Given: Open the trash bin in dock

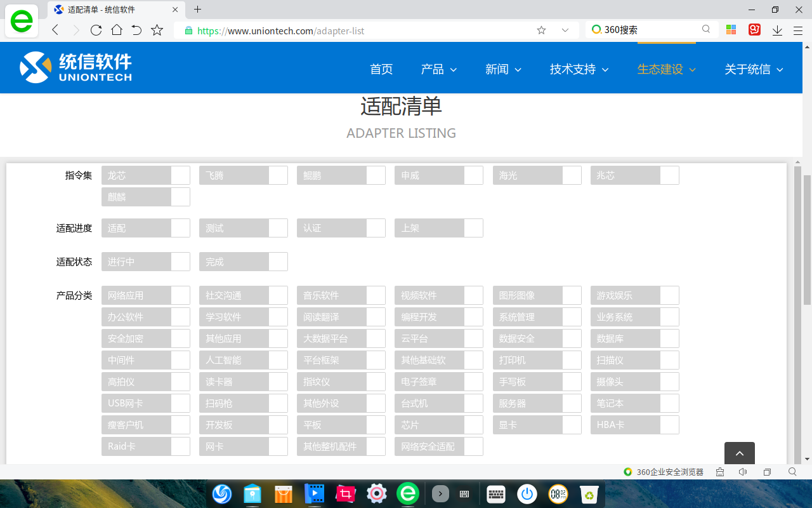Looking at the screenshot, I should point(589,493).
